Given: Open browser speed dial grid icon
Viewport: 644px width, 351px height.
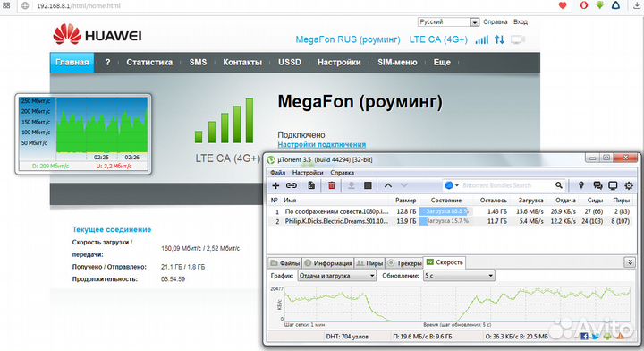Looking at the screenshot, I should [x=6, y=5].
